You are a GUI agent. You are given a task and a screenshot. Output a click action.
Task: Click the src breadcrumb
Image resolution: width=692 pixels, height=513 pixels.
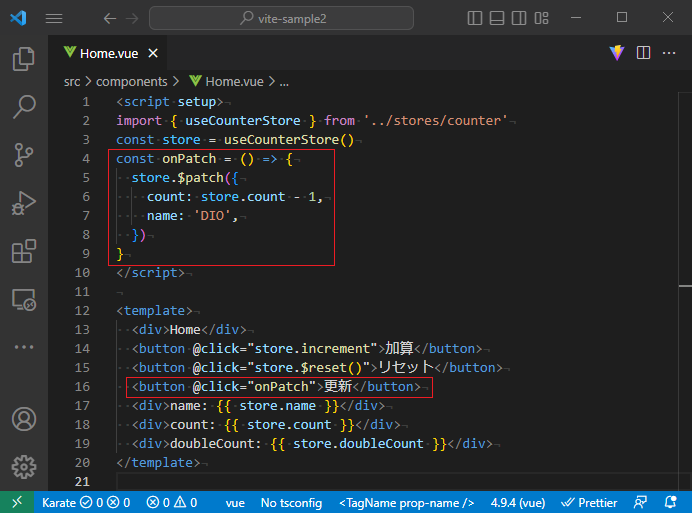pyautogui.click(x=72, y=82)
